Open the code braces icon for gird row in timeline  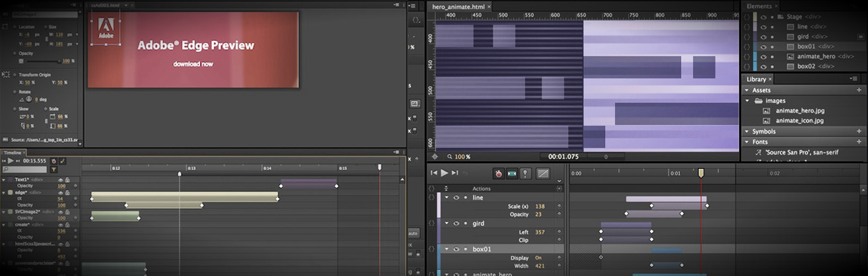pos(431,223)
